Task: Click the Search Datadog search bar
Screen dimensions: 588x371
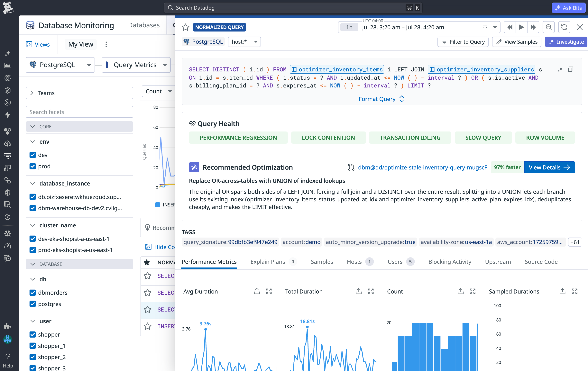Action: tap(293, 8)
